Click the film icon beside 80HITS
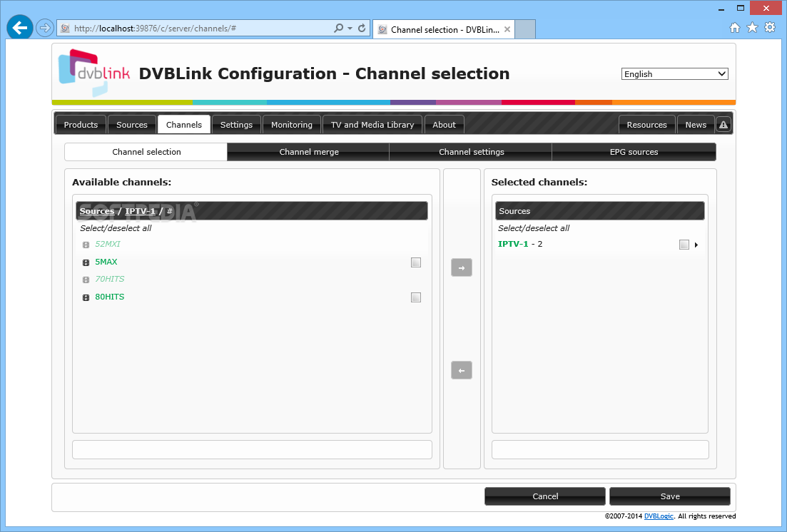787x532 pixels. pos(86,297)
